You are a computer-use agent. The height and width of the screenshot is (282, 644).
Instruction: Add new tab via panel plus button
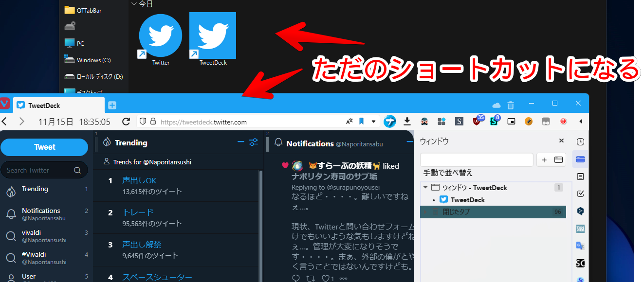544,160
